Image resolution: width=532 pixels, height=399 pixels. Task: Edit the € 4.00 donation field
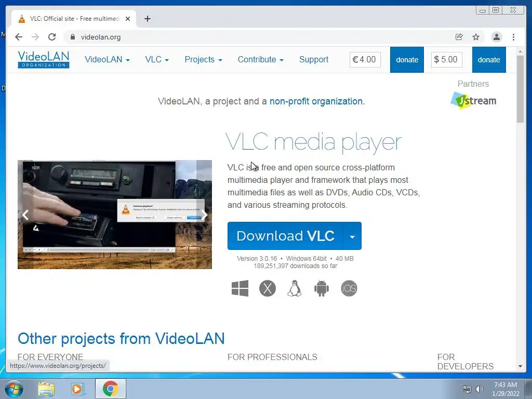[x=365, y=60]
